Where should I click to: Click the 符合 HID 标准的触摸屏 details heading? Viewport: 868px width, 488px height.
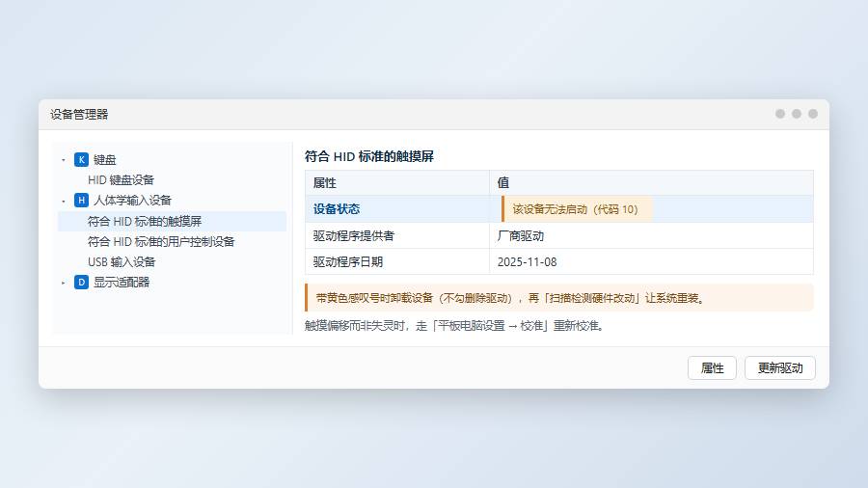[369, 156]
